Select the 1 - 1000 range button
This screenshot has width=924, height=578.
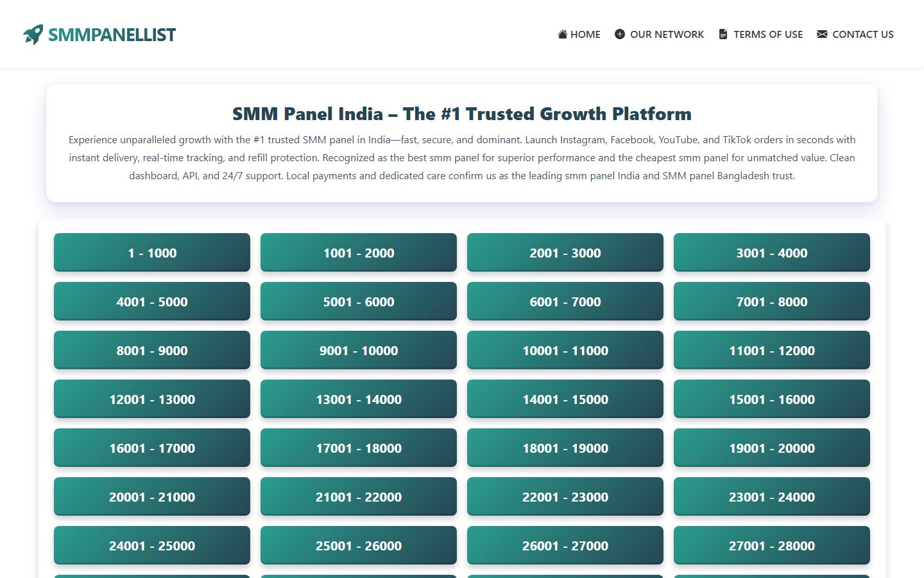[x=152, y=253]
